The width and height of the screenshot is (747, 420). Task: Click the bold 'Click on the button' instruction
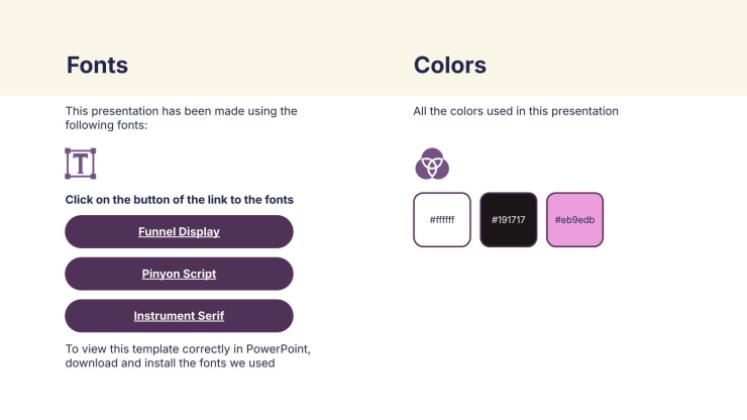(179, 200)
